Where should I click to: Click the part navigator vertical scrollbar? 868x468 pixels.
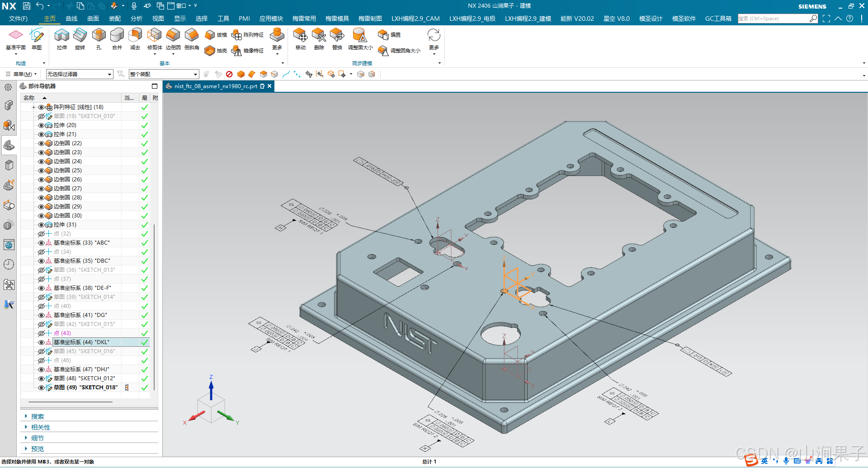click(154, 307)
